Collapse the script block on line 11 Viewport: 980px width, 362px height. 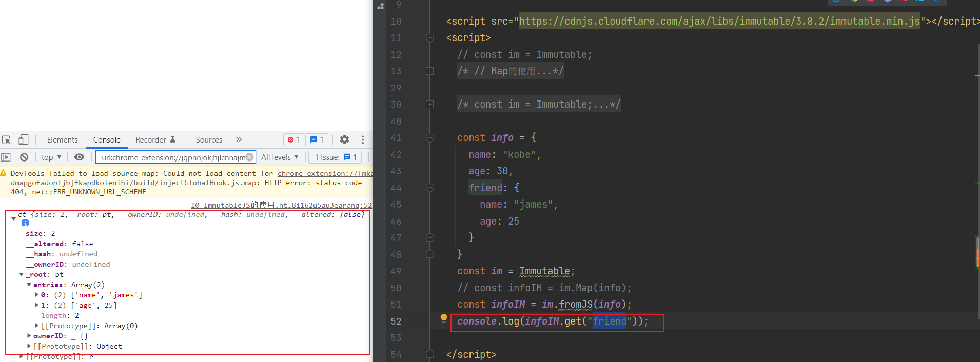(430, 37)
